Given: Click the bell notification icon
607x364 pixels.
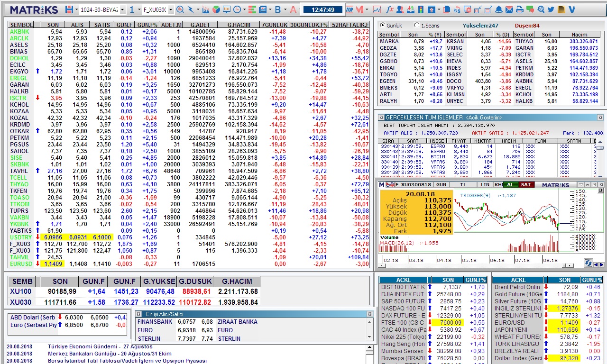Looking at the screenshot, I should click(x=499, y=9).
